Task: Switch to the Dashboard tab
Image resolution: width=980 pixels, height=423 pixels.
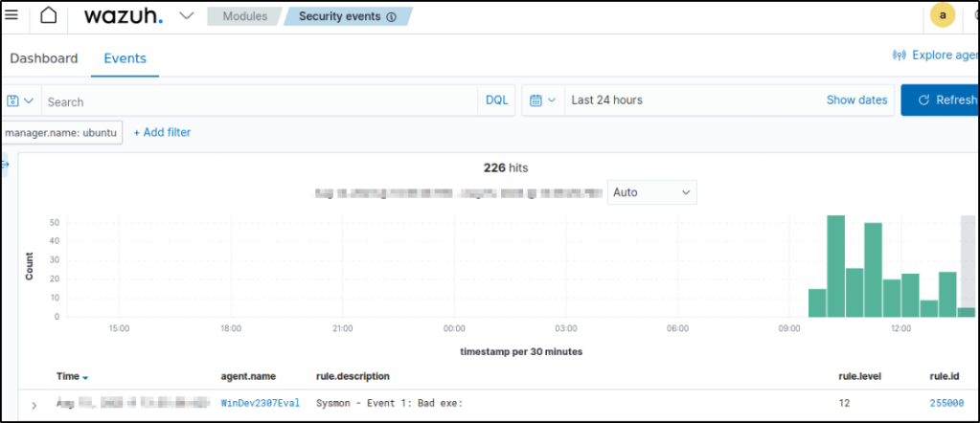Action: 44,58
